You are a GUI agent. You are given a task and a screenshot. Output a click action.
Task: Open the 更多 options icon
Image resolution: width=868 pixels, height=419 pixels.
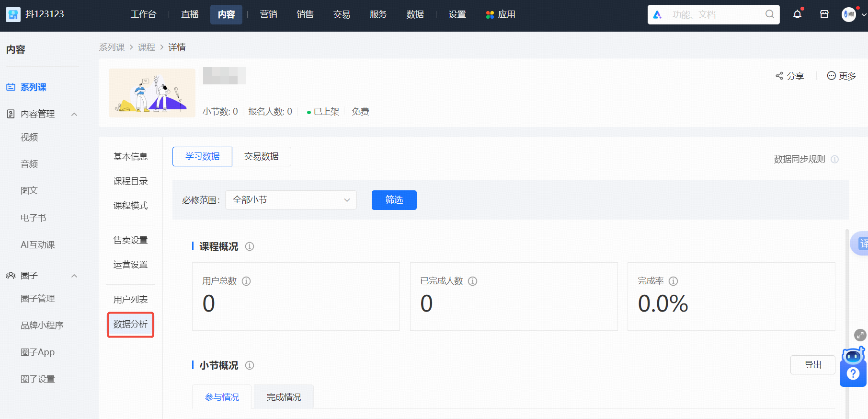(832, 76)
